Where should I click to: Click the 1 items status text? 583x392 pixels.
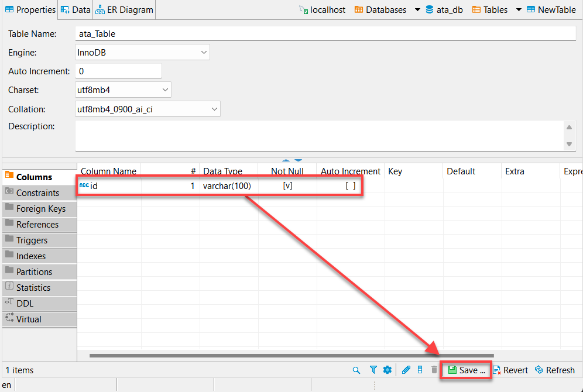(20, 370)
